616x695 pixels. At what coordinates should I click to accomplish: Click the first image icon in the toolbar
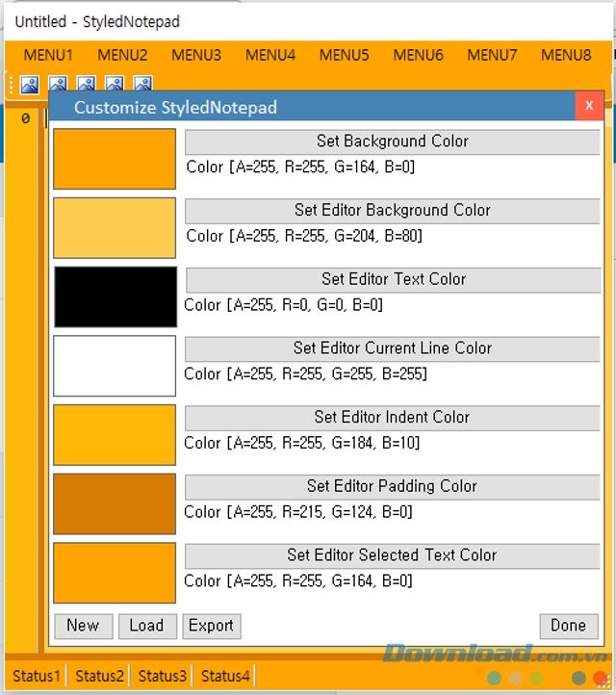tap(30, 85)
